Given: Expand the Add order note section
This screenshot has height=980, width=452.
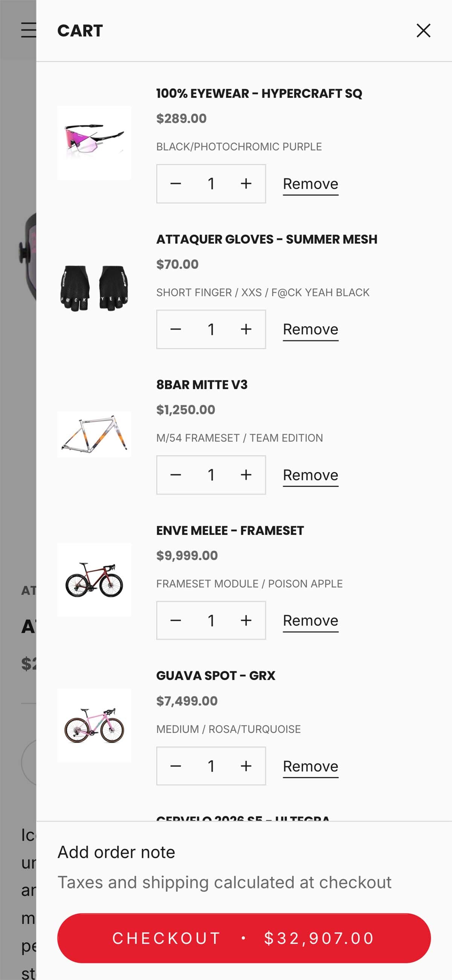Looking at the screenshot, I should click(x=116, y=852).
